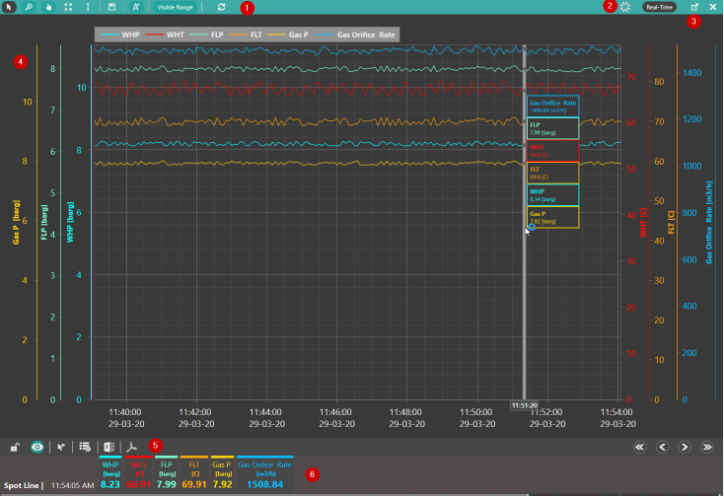This screenshot has height=496, width=724.
Task: Jump back to first time range
Action: pos(638,447)
